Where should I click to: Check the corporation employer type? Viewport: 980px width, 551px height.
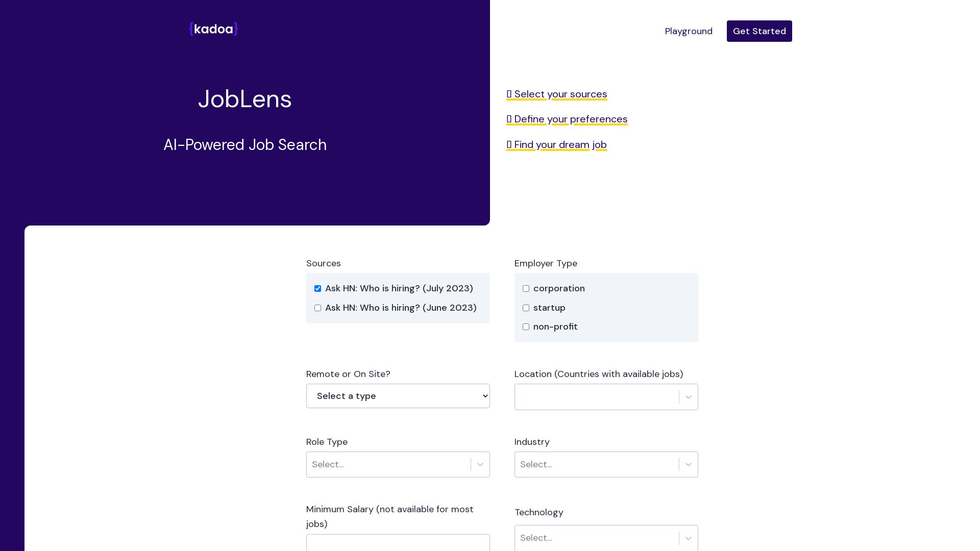click(526, 289)
